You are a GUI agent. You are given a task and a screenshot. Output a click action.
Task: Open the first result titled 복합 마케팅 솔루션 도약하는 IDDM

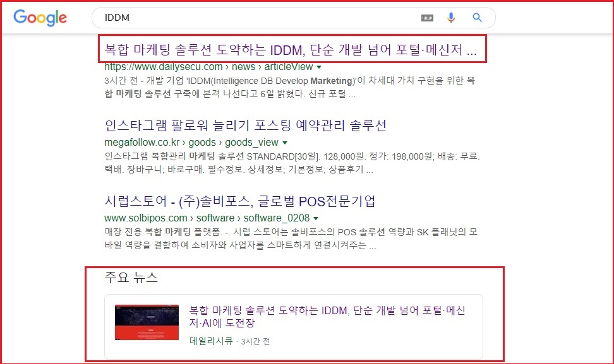point(290,50)
